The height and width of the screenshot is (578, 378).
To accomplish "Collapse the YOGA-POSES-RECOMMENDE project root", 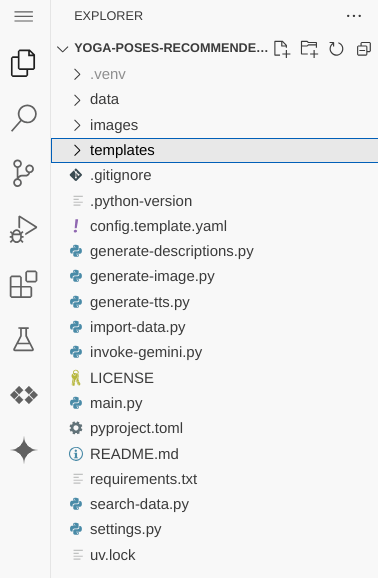I will pyautogui.click(x=63, y=49).
